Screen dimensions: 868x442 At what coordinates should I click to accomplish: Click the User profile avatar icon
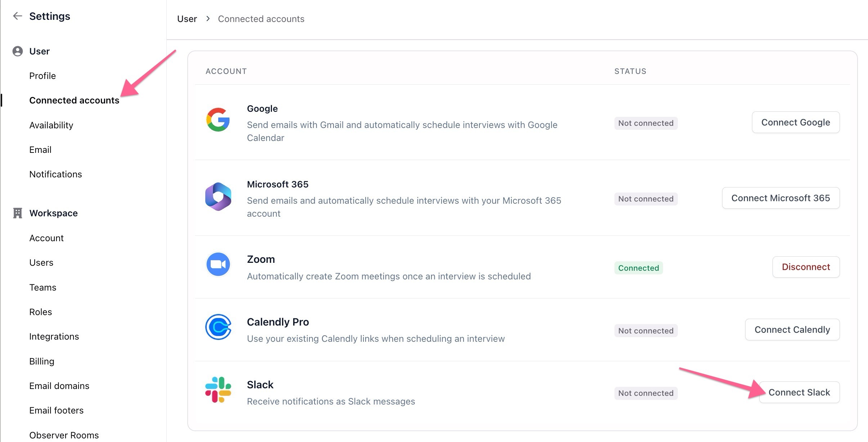pyautogui.click(x=17, y=51)
